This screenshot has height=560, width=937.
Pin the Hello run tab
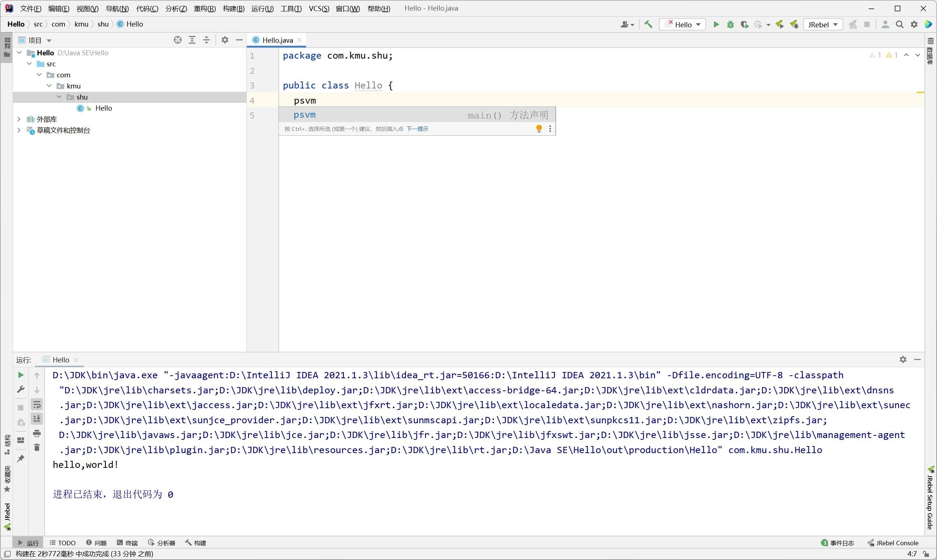[21, 459]
